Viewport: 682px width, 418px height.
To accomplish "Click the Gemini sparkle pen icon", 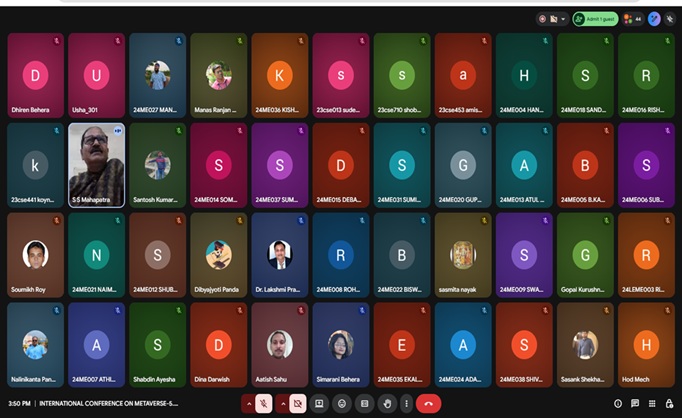I will pos(654,19).
